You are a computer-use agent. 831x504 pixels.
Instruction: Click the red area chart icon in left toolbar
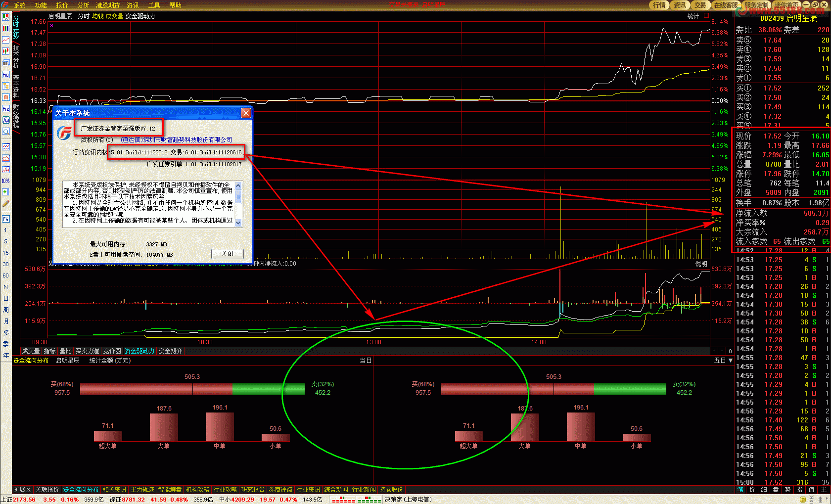6,158
